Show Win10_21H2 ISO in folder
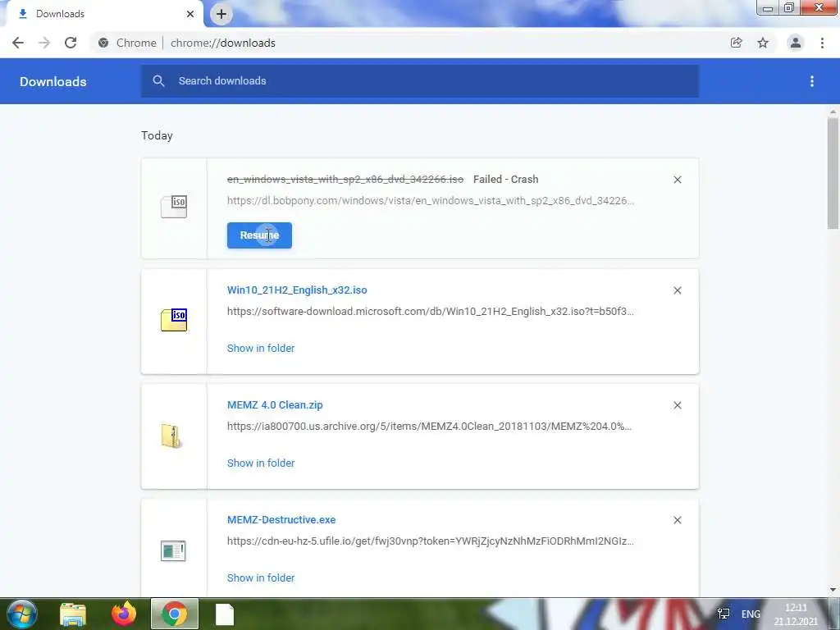 (x=261, y=348)
